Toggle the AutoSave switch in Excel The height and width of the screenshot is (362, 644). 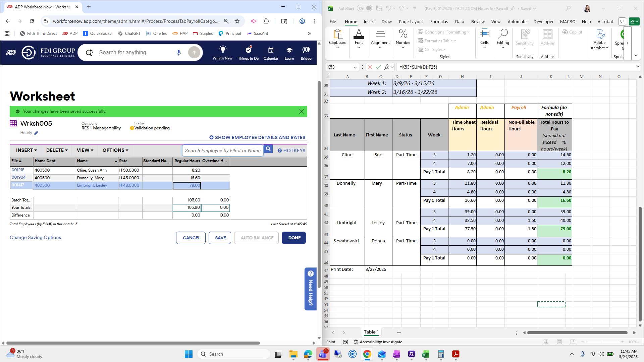pyautogui.click(x=364, y=8)
